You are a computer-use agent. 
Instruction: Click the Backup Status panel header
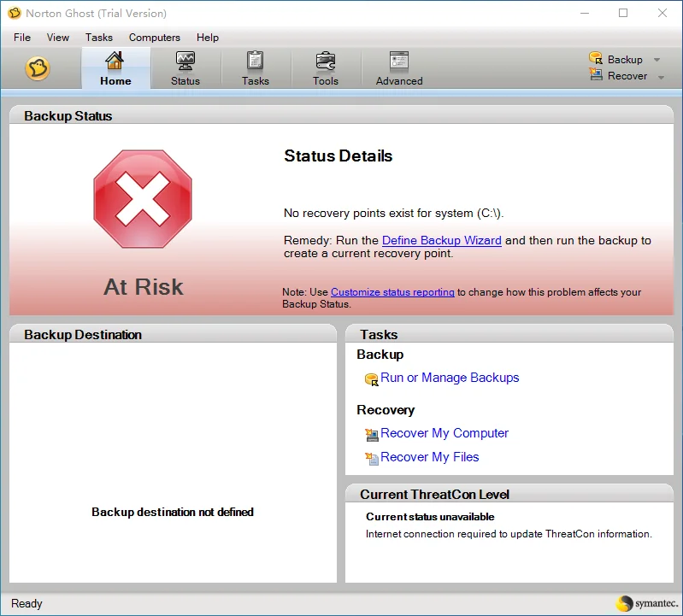(342, 116)
